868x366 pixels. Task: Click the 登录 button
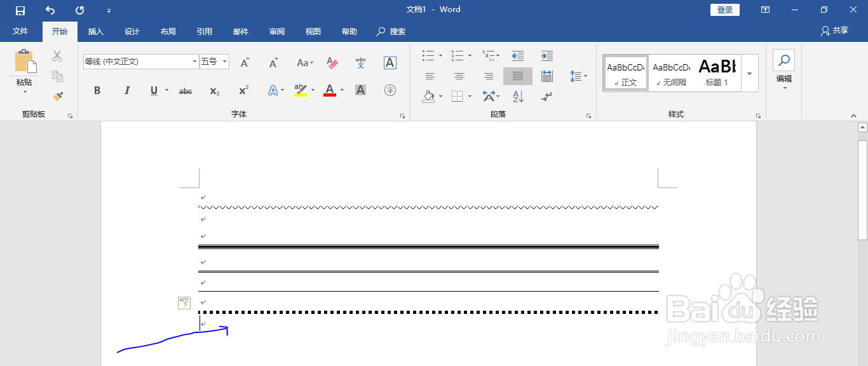pyautogui.click(x=724, y=10)
